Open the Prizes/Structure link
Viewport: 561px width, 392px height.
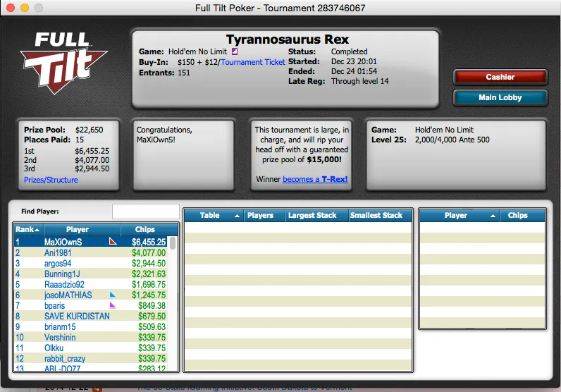(51, 180)
